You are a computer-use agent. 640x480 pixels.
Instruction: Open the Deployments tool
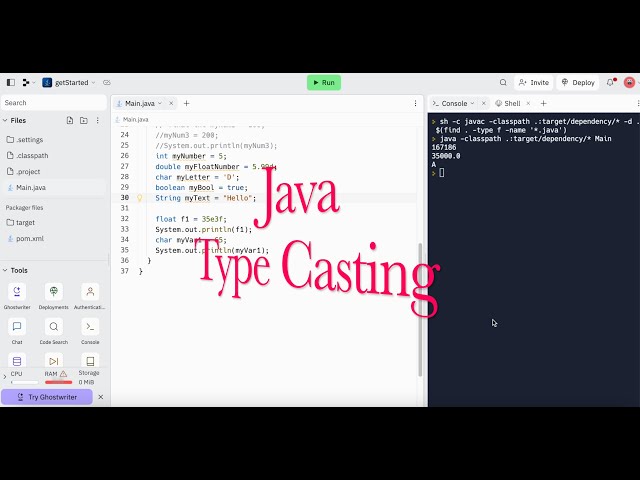point(53,296)
